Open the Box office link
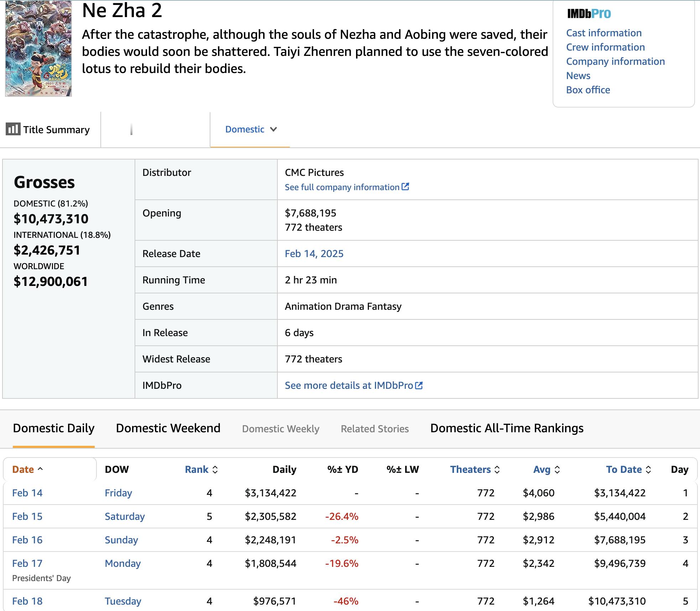 point(588,90)
